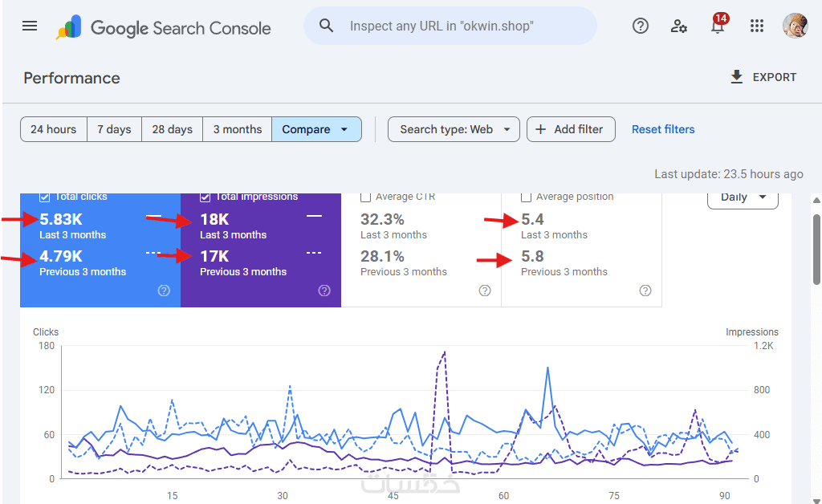Enable the Average position checkbox
Screen dimensions: 822x504
click(x=527, y=197)
